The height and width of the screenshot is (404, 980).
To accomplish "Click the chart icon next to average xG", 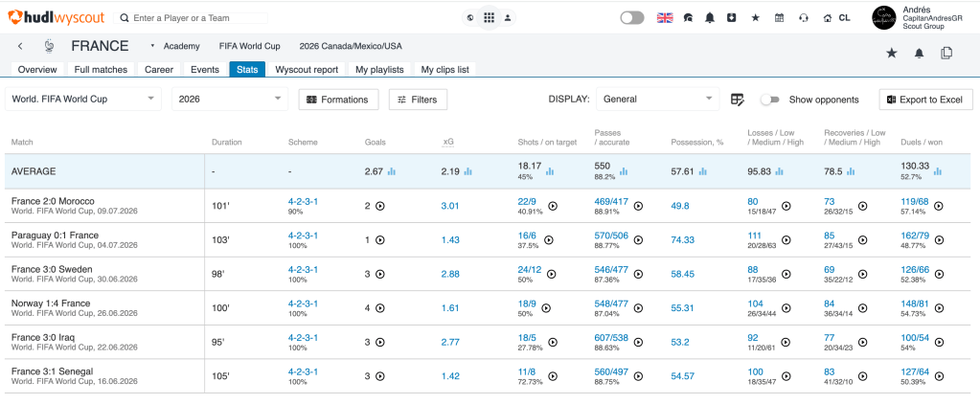I will [x=468, y=171].
